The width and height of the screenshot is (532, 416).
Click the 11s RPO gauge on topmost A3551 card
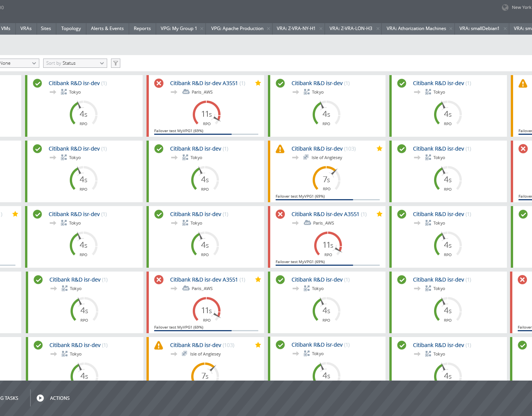[207, 114]
